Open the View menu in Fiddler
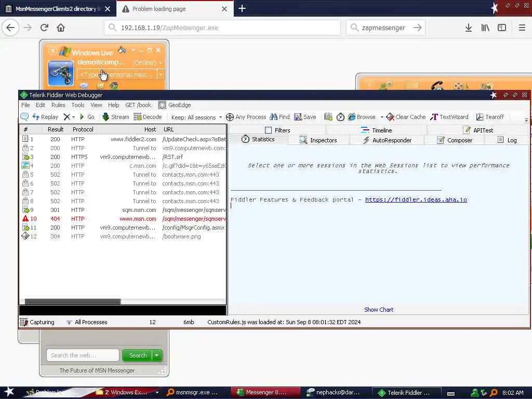The image size is (532, 399). (x=96, y=105)
